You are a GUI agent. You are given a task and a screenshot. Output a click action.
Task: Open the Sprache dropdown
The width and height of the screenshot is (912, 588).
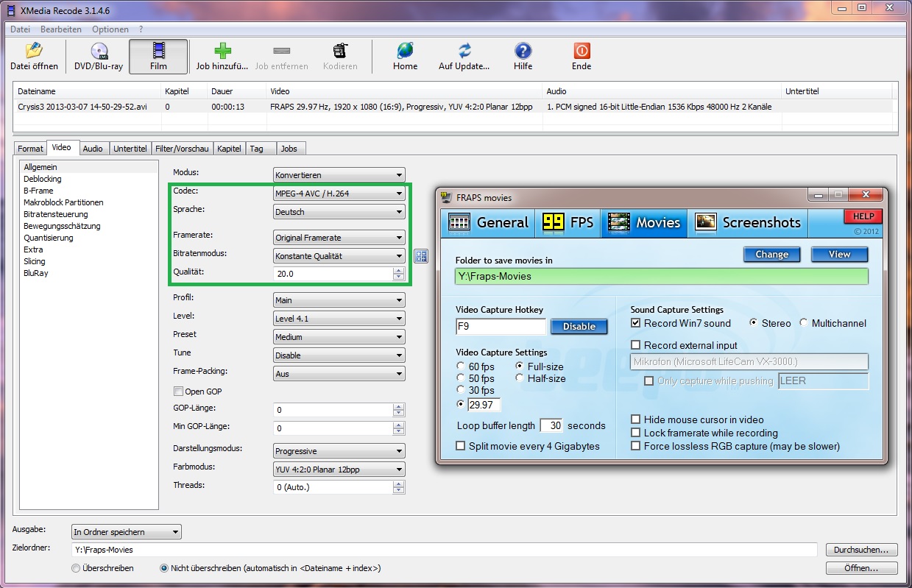tap(339, 212)
